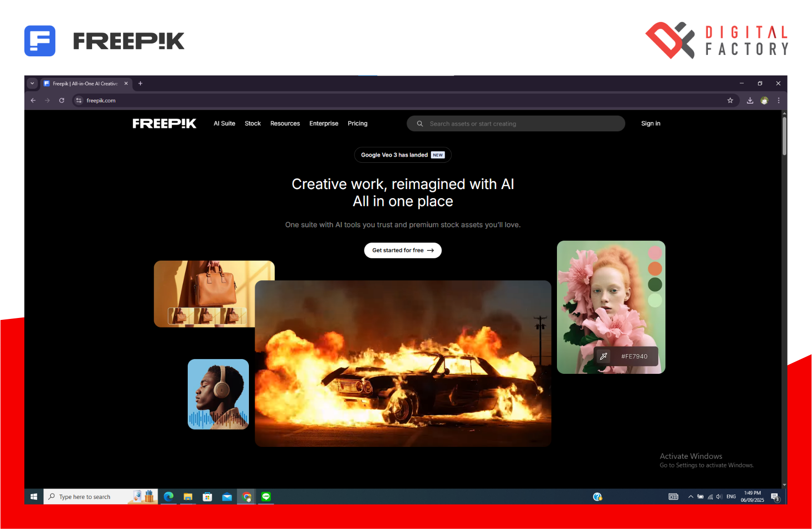The width and height of the screenshot is (812, 529).
Task: Pick the pink color swatch
Action: 655,253
